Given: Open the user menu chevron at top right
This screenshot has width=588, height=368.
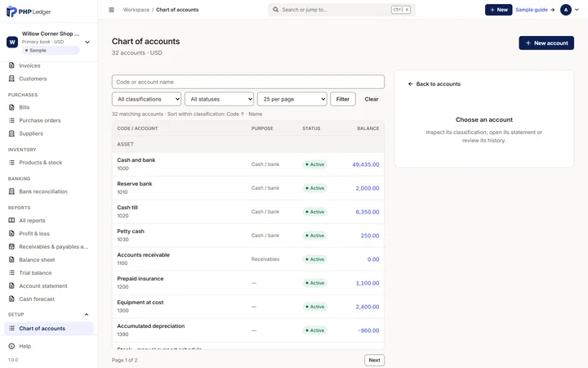Looking at the screenshot, I should (577, 10).
